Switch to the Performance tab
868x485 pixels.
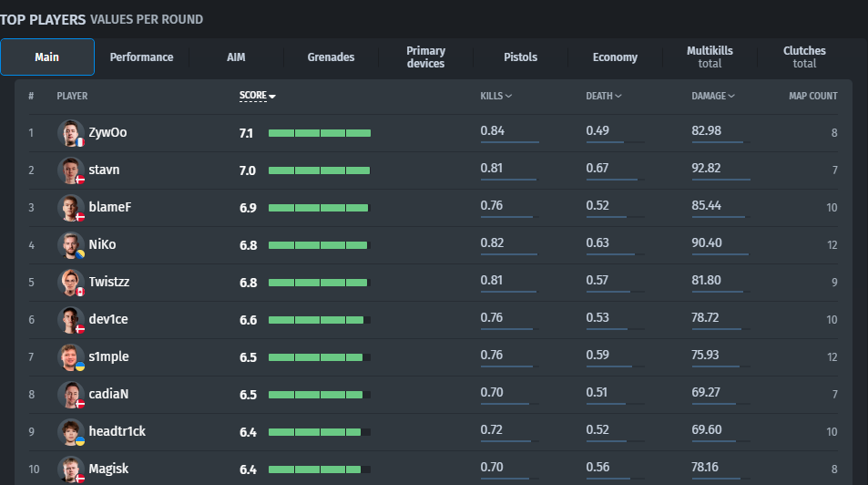tap(142, 57)
